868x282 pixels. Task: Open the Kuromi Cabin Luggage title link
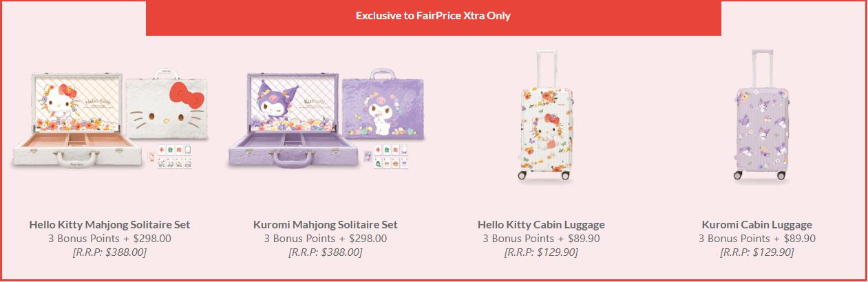[757, 225]
